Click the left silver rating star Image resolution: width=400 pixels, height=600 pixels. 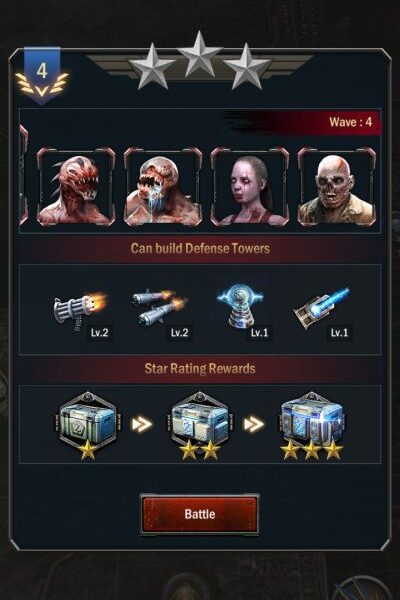[x=152, y=66]
